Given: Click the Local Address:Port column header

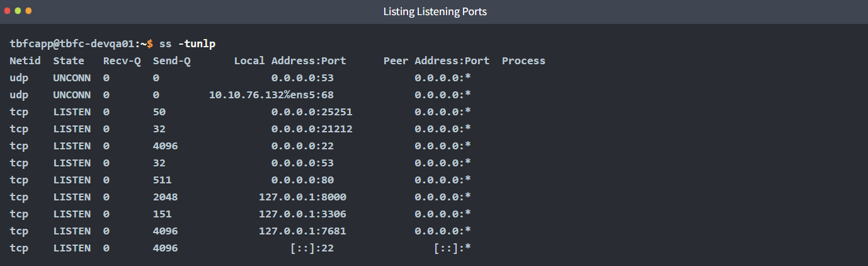Looking at the screenshot, I should [x=290, y=61].
